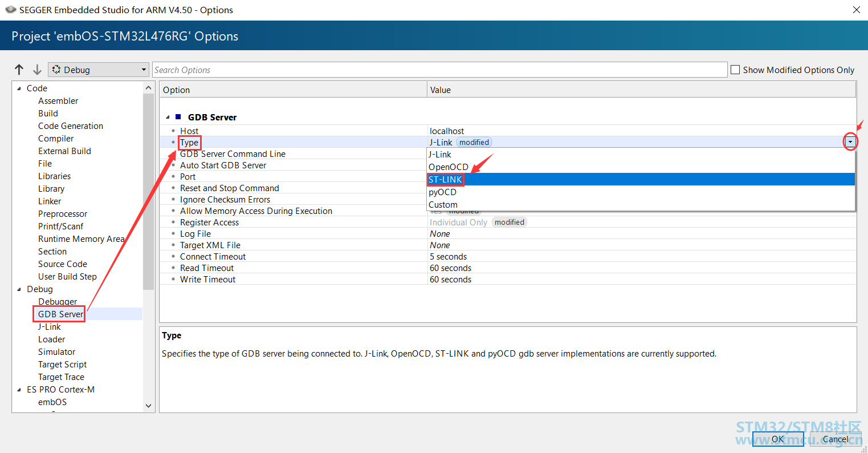Select embOS under ES PRO Cortex-M
Viewport: 868px width, 453px height.
pos(52,402)
